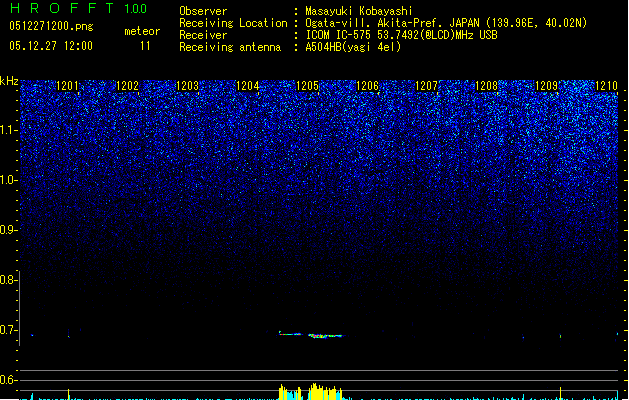Click the red-magenta meteor echo near 1205
This screenshot has height=400, width=629.
point(325,336)
